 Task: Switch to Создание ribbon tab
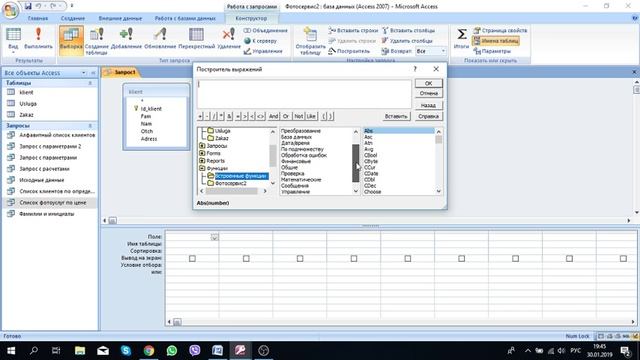coord(73,18)
